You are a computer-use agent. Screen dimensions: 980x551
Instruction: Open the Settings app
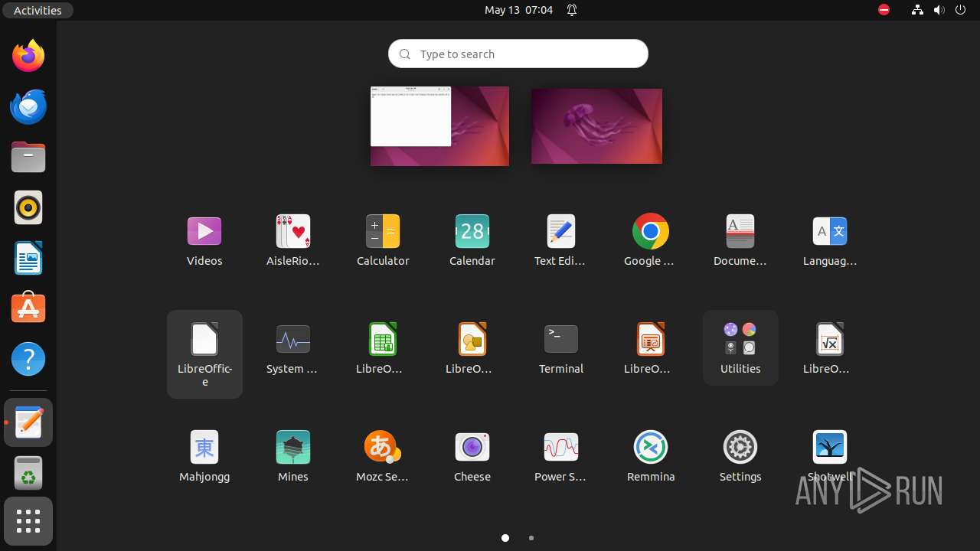tap(740, 455)
